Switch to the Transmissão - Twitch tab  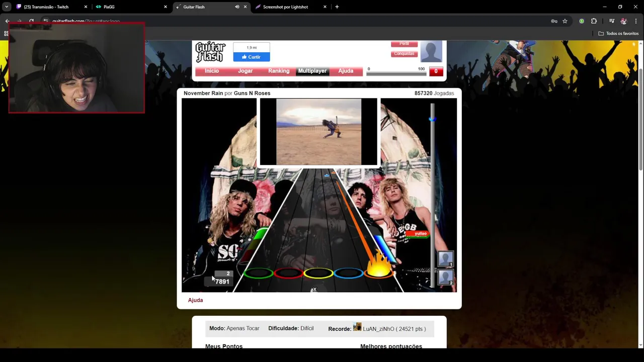[x=51, y=7]
